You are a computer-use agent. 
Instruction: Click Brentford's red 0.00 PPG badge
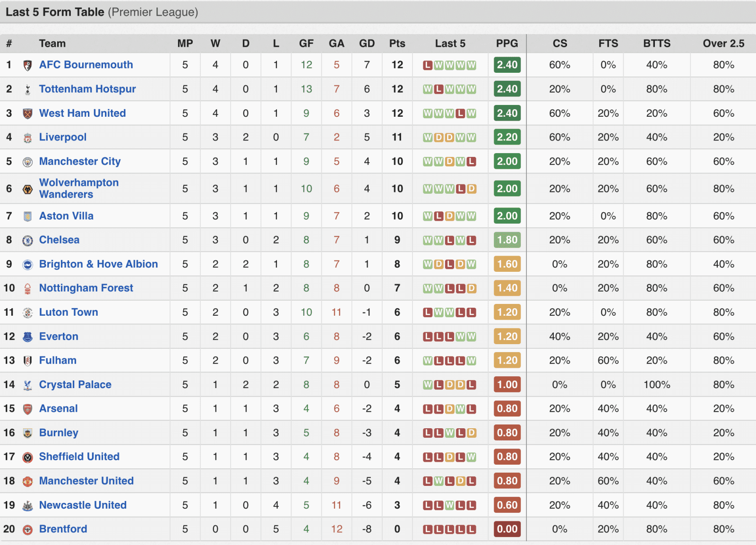(507, 529)
